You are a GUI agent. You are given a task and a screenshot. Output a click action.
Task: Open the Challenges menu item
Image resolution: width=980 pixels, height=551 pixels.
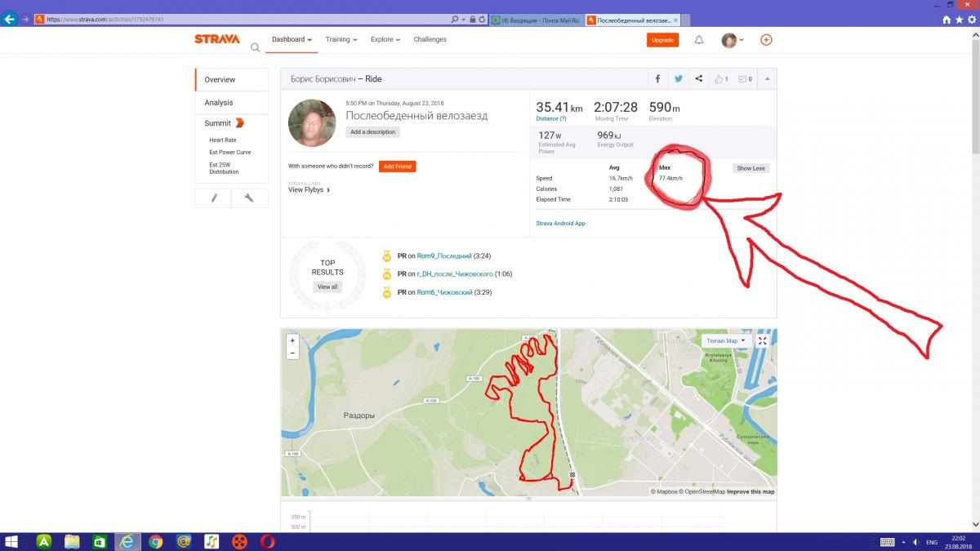point(430,39)
